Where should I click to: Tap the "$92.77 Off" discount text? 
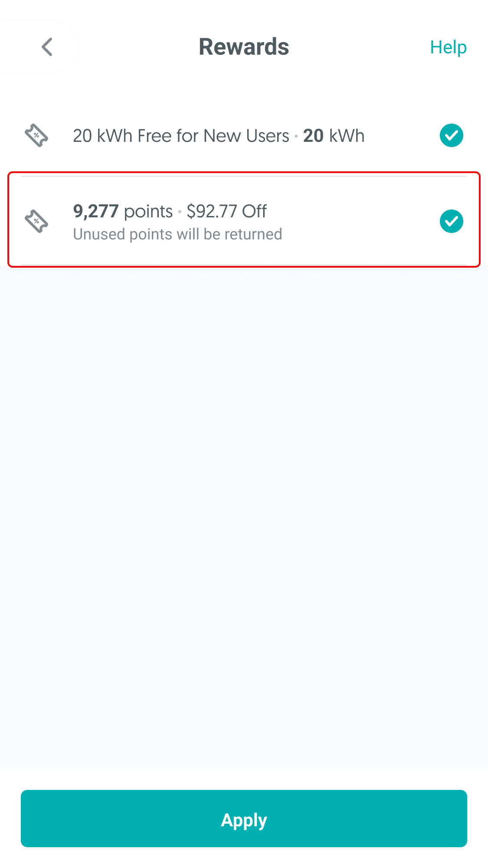coord(226,211)
